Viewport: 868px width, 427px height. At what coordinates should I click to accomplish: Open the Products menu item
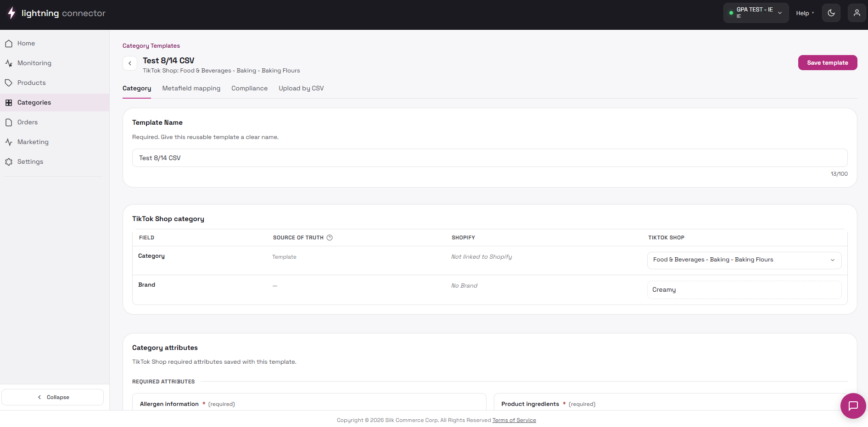point(55,83)
